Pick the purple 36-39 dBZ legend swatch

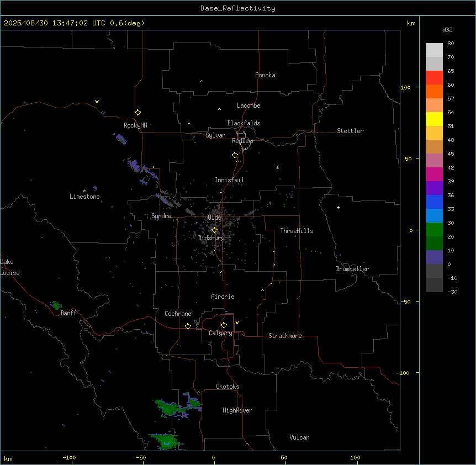click(434, 188)
